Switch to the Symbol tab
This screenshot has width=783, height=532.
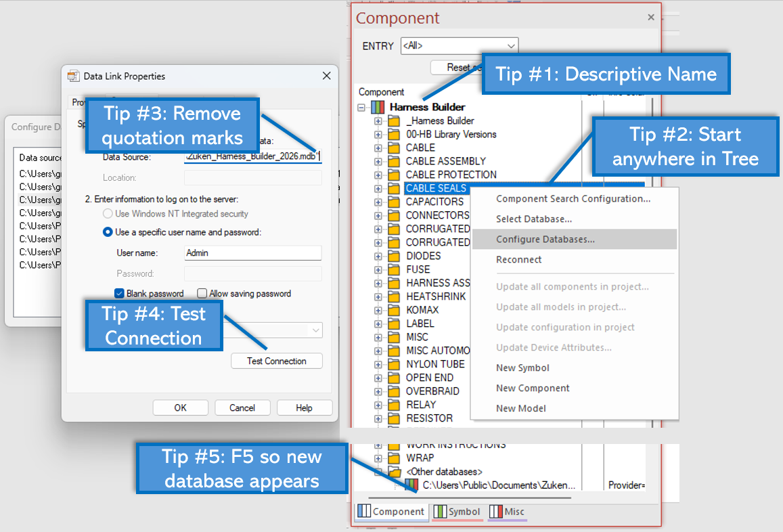tap(457, 512)
